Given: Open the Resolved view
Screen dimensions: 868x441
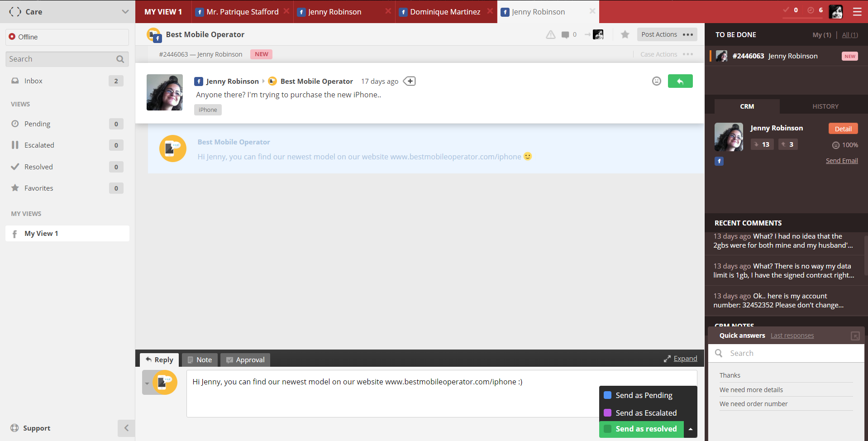Looking at the screenshot, I should click(x=67, y=167).
